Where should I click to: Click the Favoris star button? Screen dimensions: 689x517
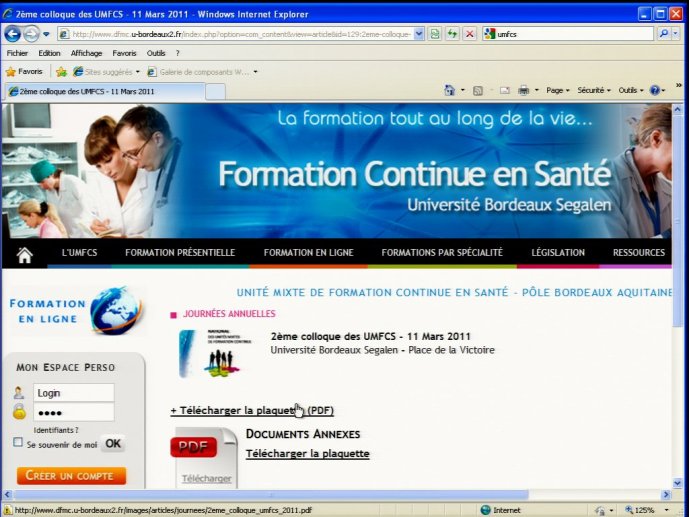point(24,71)
